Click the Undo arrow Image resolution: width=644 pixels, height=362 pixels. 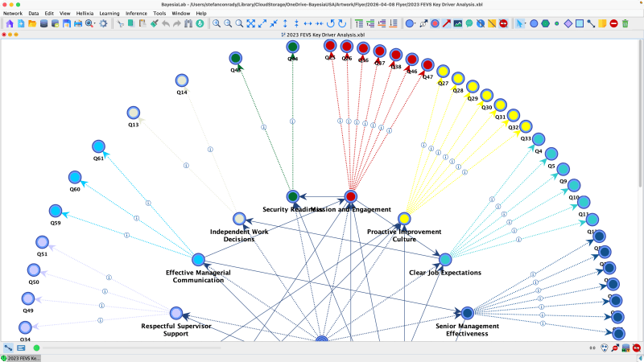[x=166, y=24]
